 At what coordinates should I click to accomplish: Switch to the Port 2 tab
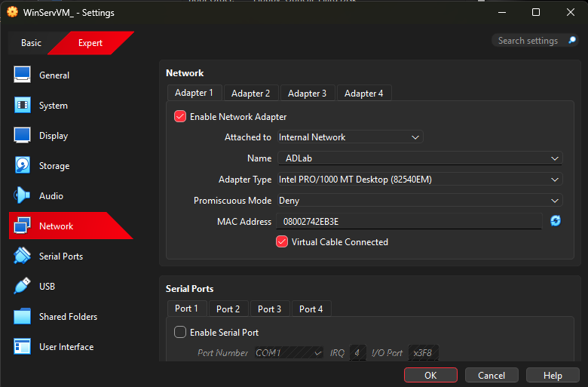(228, 309)
